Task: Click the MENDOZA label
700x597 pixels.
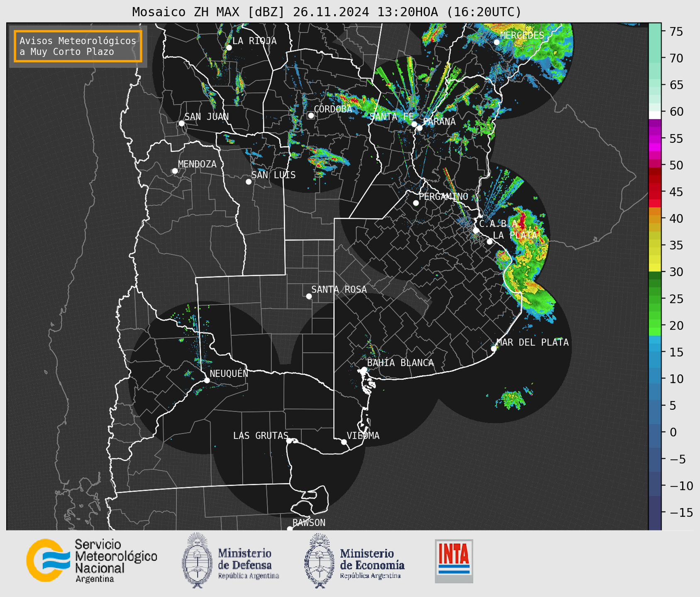Action: pos(197,164)
